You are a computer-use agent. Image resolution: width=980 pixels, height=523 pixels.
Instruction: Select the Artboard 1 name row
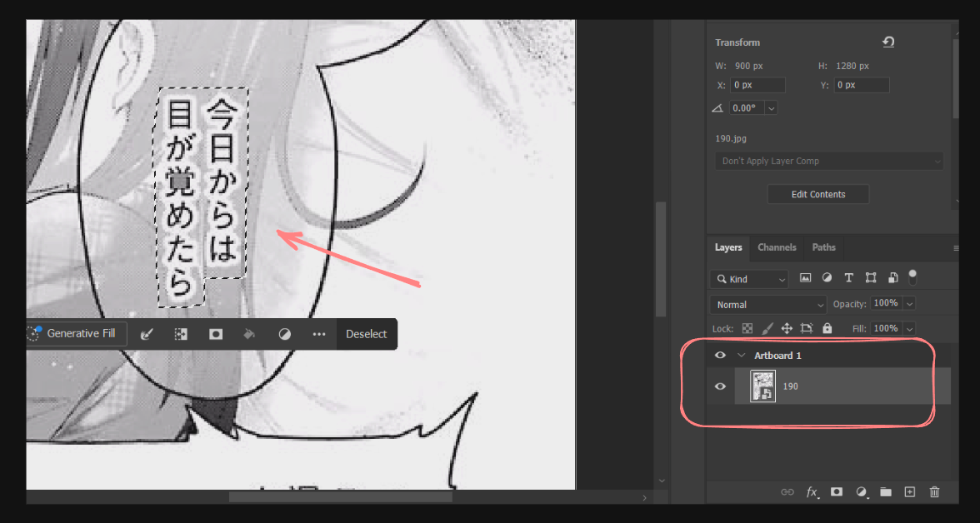(777, 356)
